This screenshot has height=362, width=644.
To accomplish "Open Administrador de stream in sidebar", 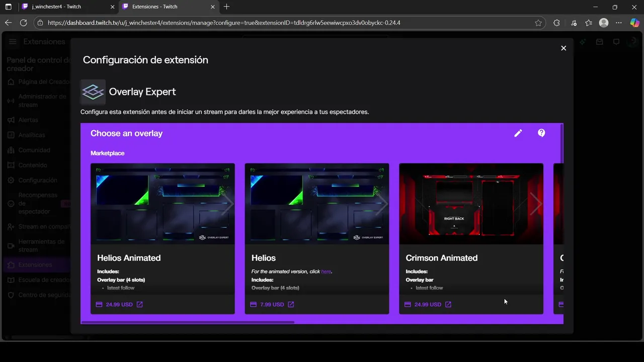I will click(x=38, y=101).
